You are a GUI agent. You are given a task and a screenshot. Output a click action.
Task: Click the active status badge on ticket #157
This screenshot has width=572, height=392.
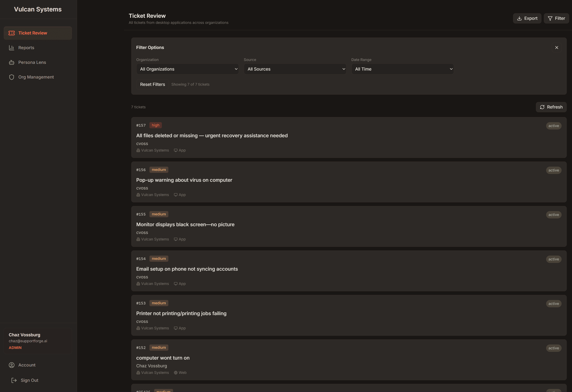pyautogui.click(x=553, y=126)
